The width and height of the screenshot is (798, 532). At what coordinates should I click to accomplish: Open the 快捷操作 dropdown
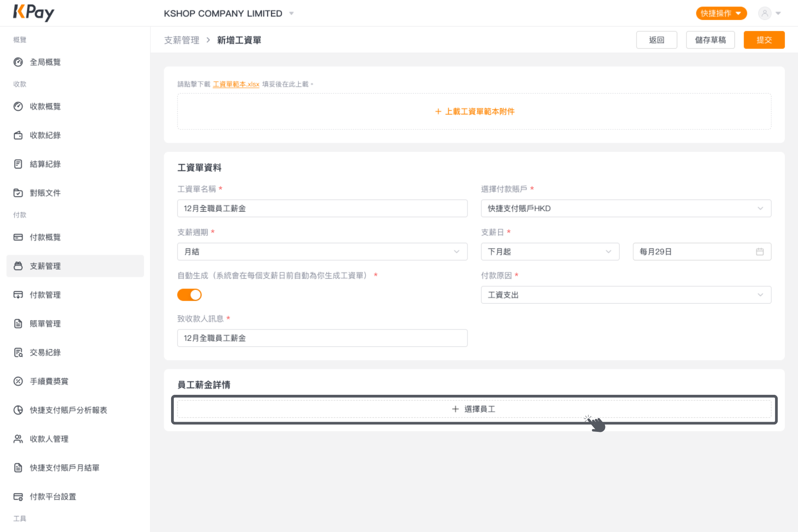721,13
